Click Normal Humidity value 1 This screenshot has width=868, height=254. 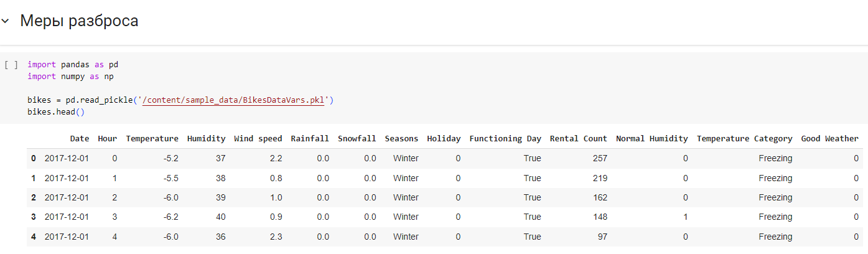pyautogui.click(x=685, y=217)
